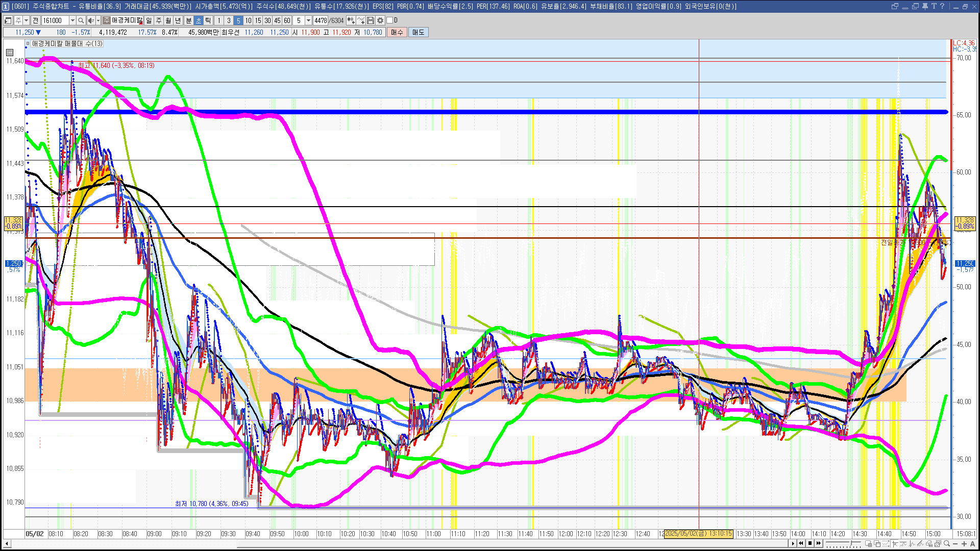Image resolution: width=980 pixels, height=551 pixels.
Task: Click the plus zoom-in icon at bottom right
Action: (x=964, y=543)
